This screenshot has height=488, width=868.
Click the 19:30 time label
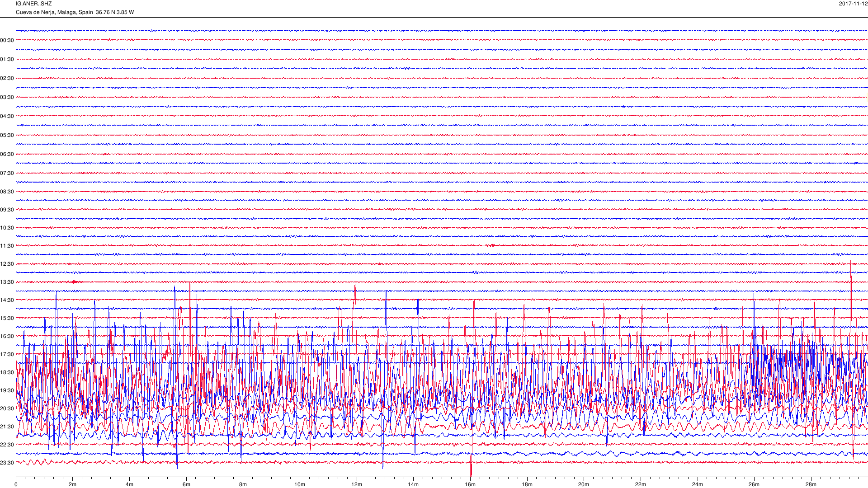click(7, 390)
